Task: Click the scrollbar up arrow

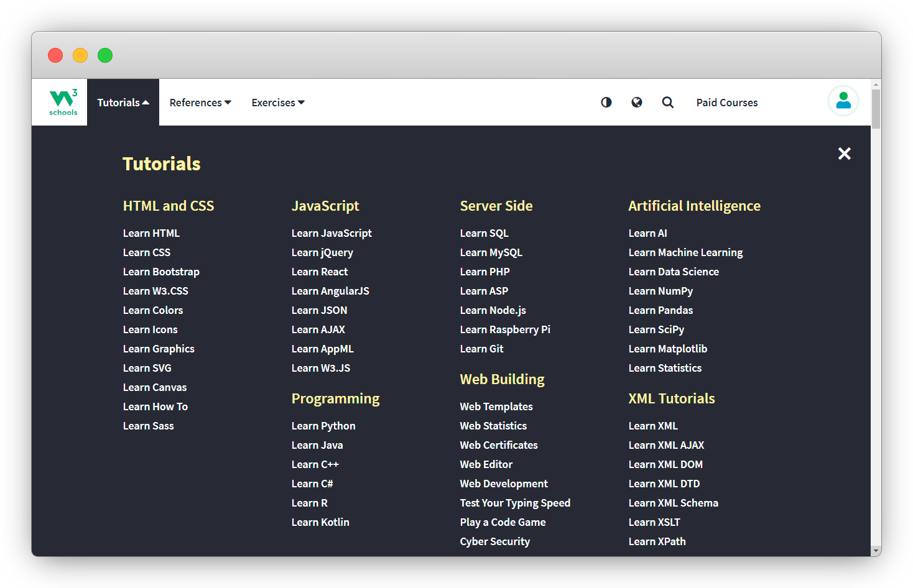Action: pos(876,84)
